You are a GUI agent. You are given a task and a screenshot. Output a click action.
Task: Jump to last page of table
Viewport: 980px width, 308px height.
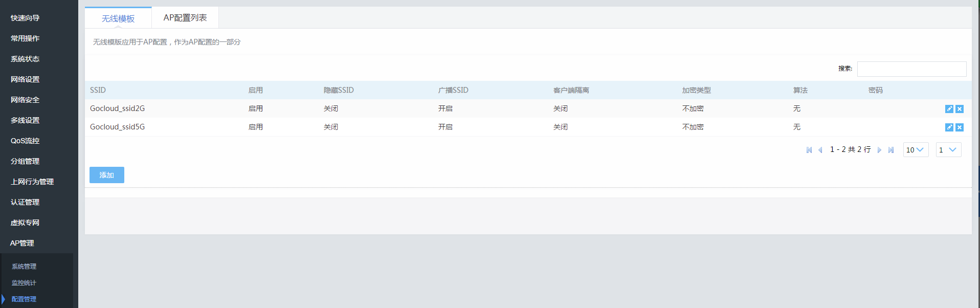(891, 150)
